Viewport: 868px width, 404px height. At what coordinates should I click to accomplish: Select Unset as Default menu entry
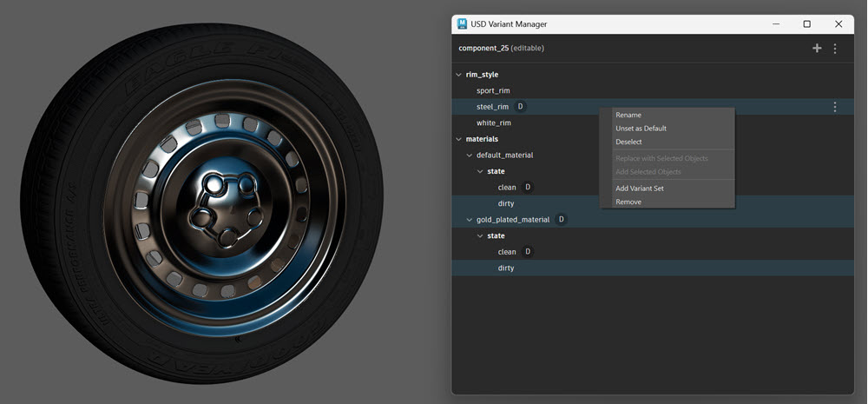coord(641,129)
